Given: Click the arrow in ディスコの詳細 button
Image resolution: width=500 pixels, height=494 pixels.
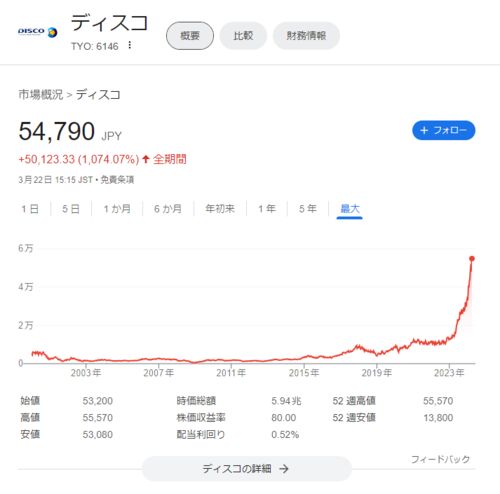Looking at the screenshot, I should tap(284, 469).
